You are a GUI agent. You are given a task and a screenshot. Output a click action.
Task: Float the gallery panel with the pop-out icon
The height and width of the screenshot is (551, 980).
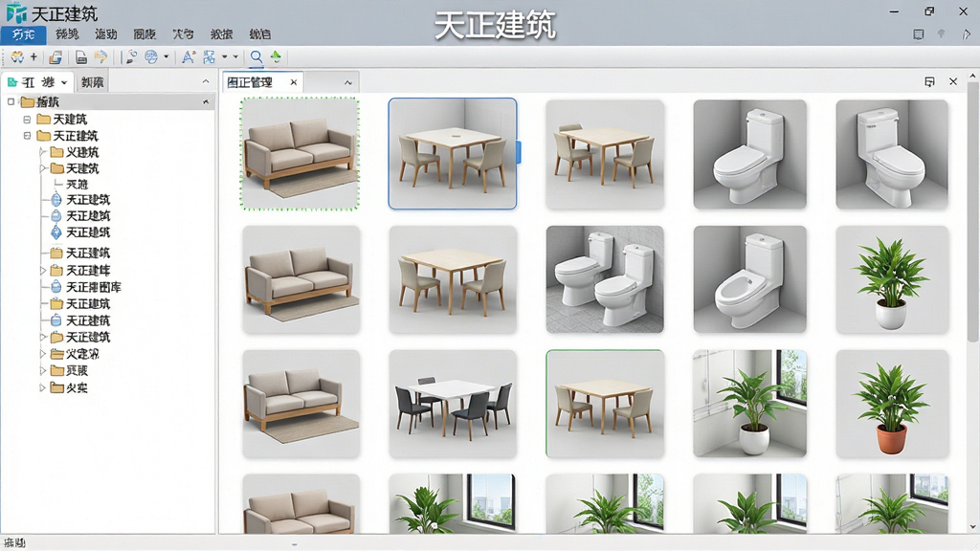929,82
